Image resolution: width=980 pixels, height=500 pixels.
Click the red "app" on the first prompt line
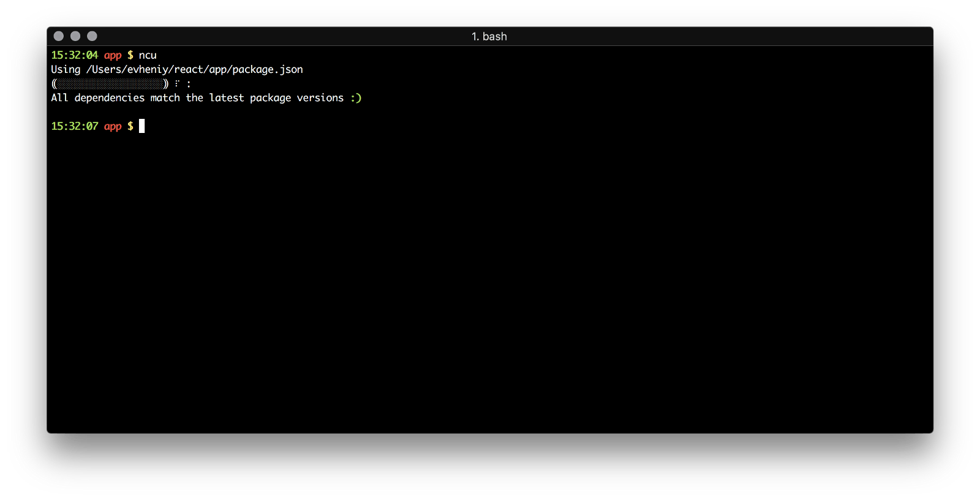(x=113, y=55)
